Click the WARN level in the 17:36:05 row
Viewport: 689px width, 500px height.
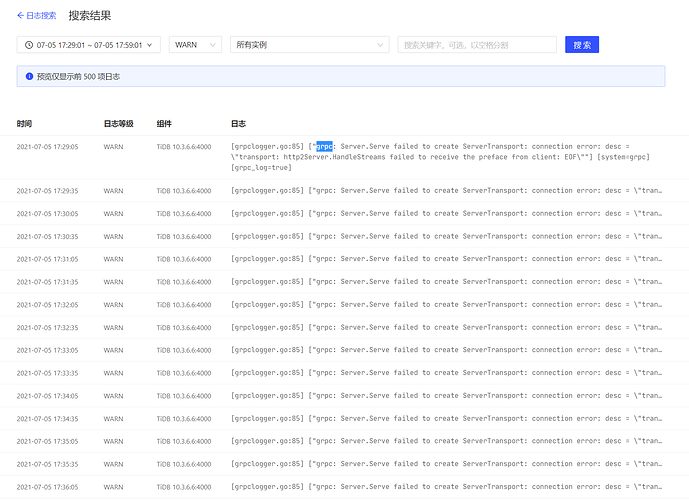click(x=113, y=486)
